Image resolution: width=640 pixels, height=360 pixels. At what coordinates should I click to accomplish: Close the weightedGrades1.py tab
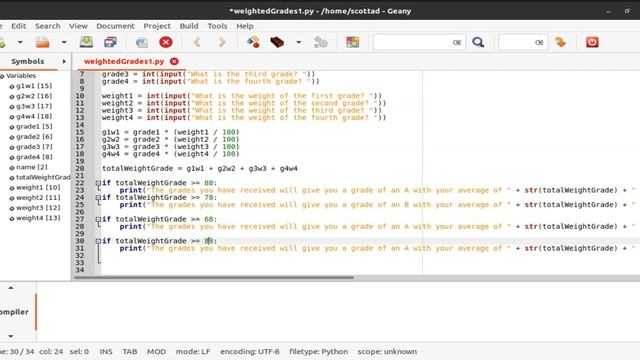(x=174, y=61)
